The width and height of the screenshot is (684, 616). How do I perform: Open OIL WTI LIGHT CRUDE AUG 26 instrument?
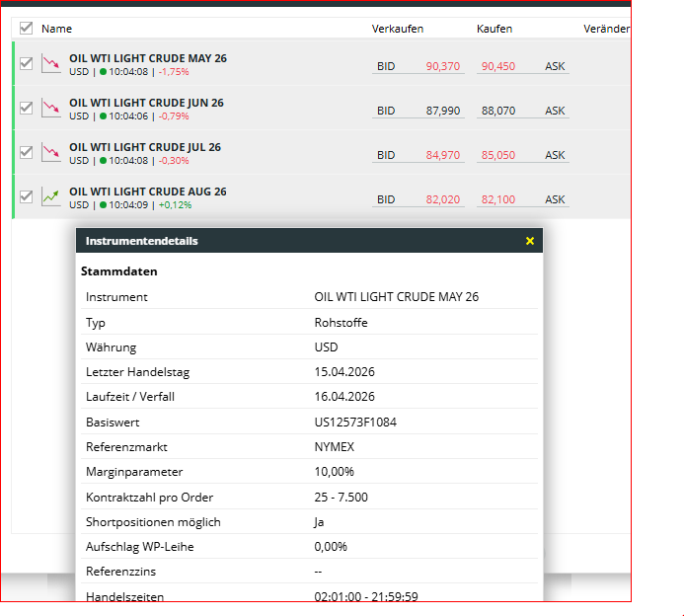[148, 192]
